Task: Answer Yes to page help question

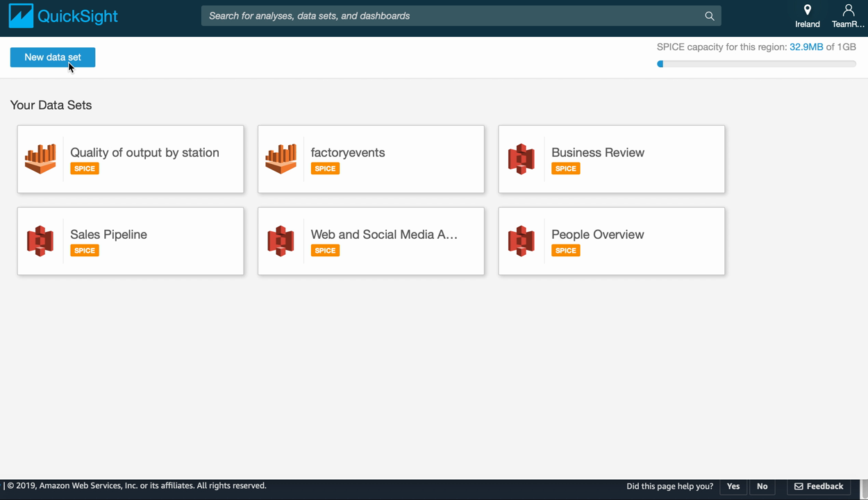Action: [733, 486]
